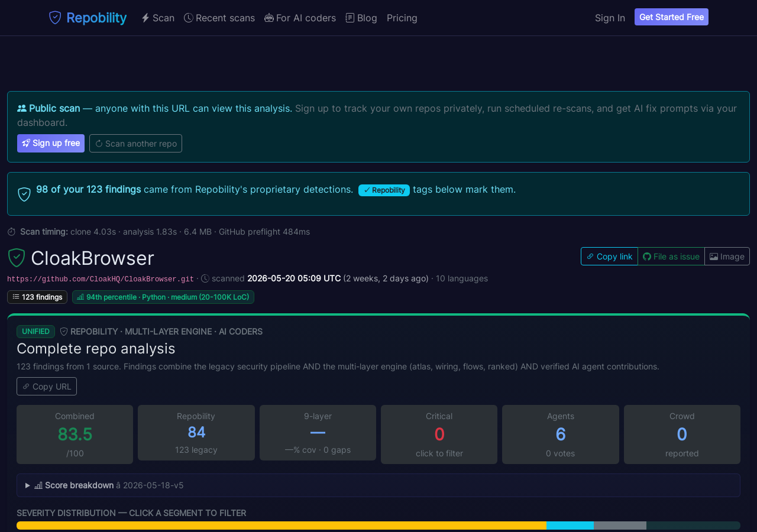Image resolution: width=757 pixels, height=532 pixels.
Task: Click the refresh icon on Scan another repo
Action: [x=99, y=144]
